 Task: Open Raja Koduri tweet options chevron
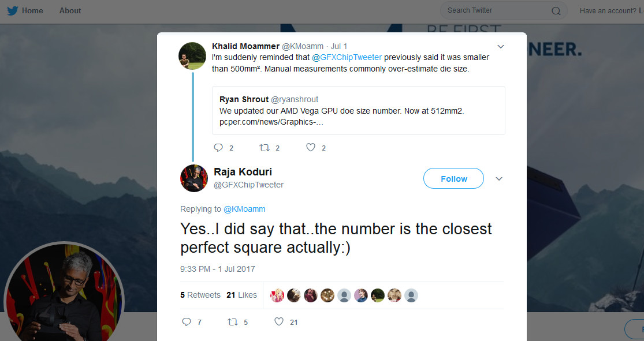pos(499,179)
